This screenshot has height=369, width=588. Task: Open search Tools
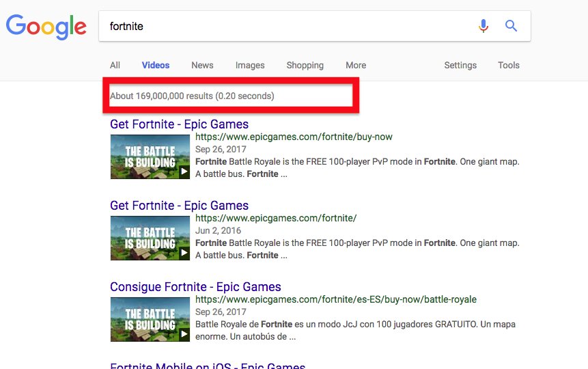[x=509, y=65]
